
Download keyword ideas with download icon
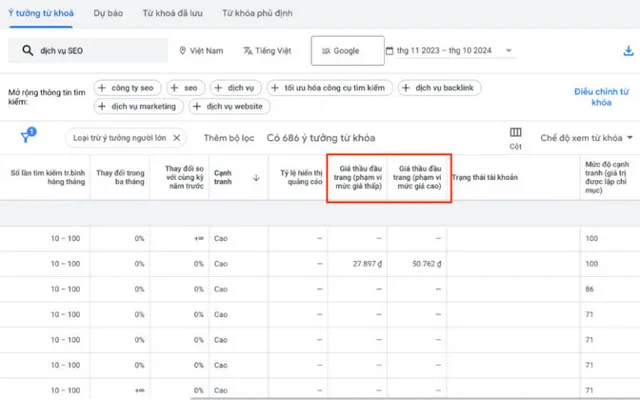click(x=628, y=51)
